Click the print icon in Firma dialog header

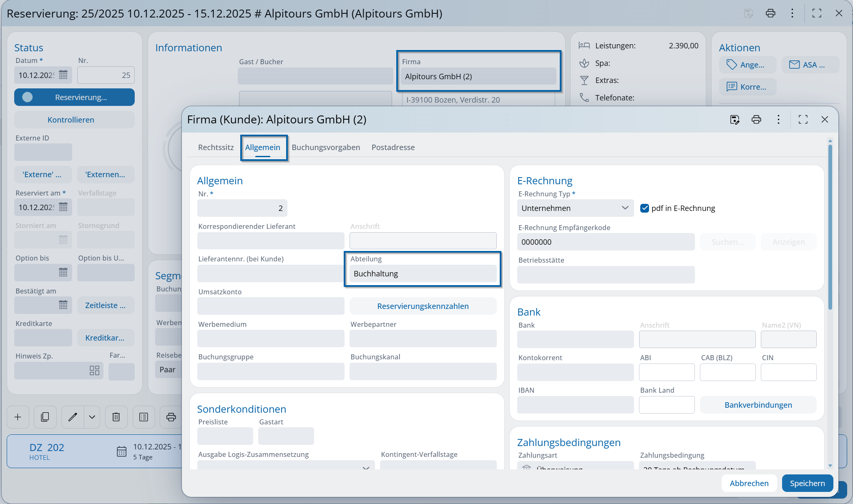click(x=756, y=120)
